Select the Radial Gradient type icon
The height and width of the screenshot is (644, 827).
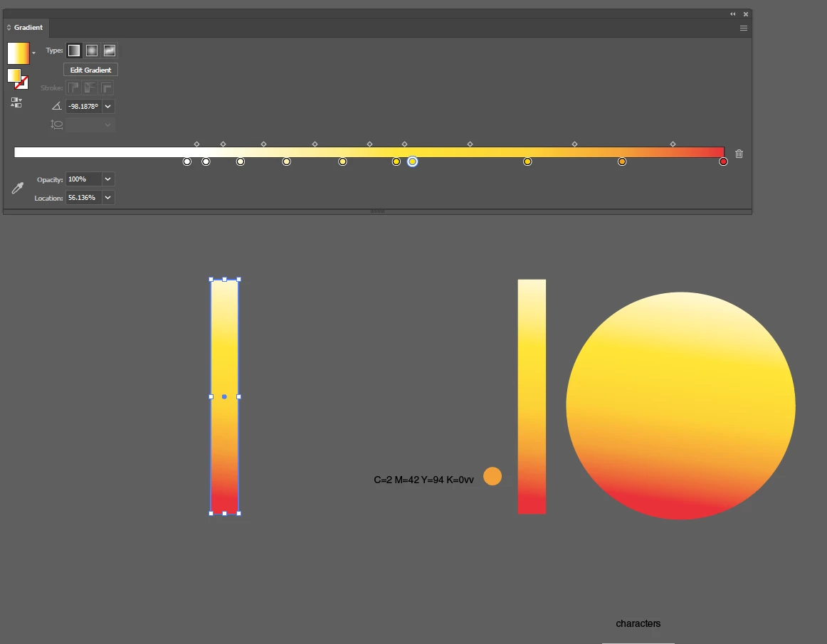92,51
